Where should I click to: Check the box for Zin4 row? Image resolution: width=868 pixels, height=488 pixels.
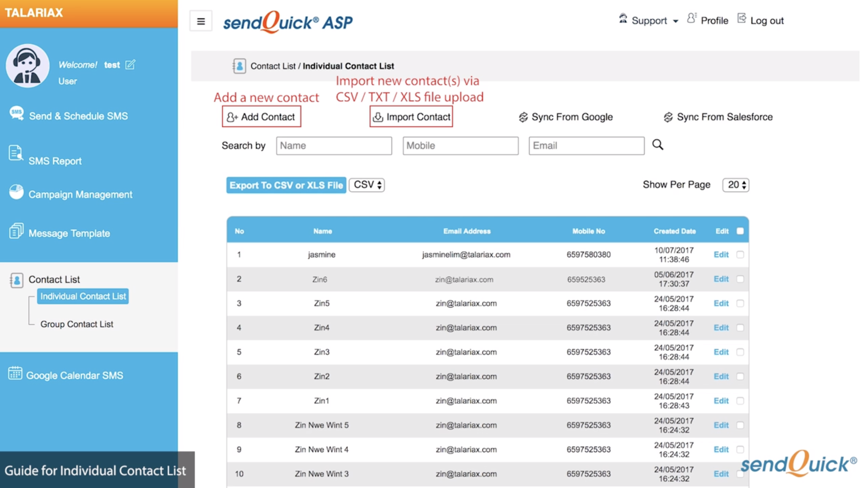click(x=740, y=327)
